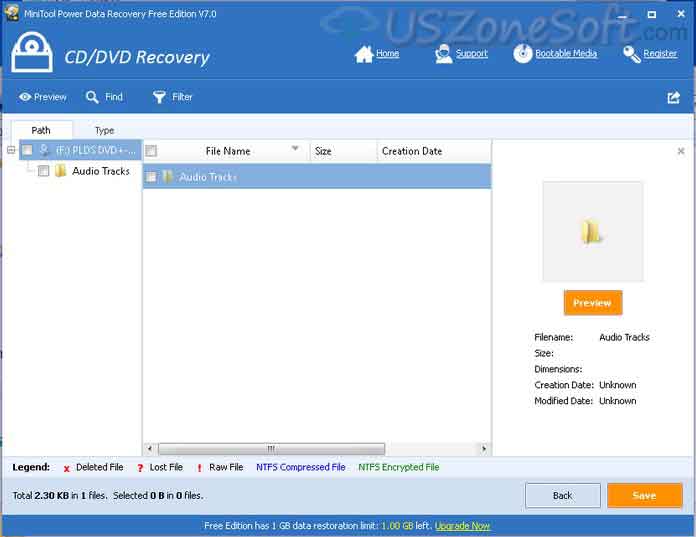The width and height of the screenshot is (696, 537).
Task: Open the Support link
Action: (x=471, y=53)
